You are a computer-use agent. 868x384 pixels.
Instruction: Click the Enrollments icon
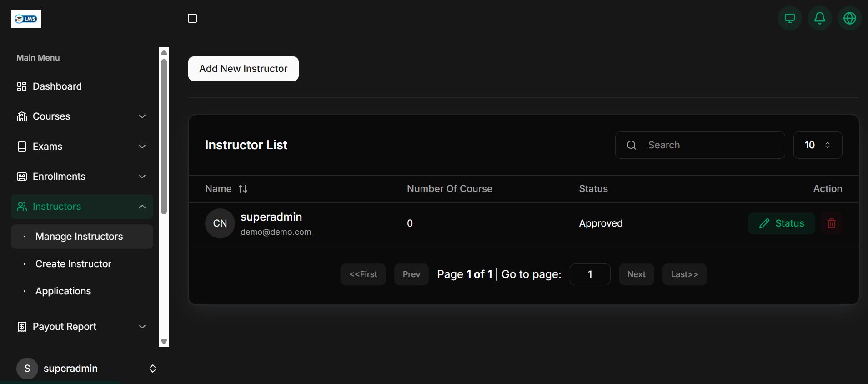[x=22, y=177]
